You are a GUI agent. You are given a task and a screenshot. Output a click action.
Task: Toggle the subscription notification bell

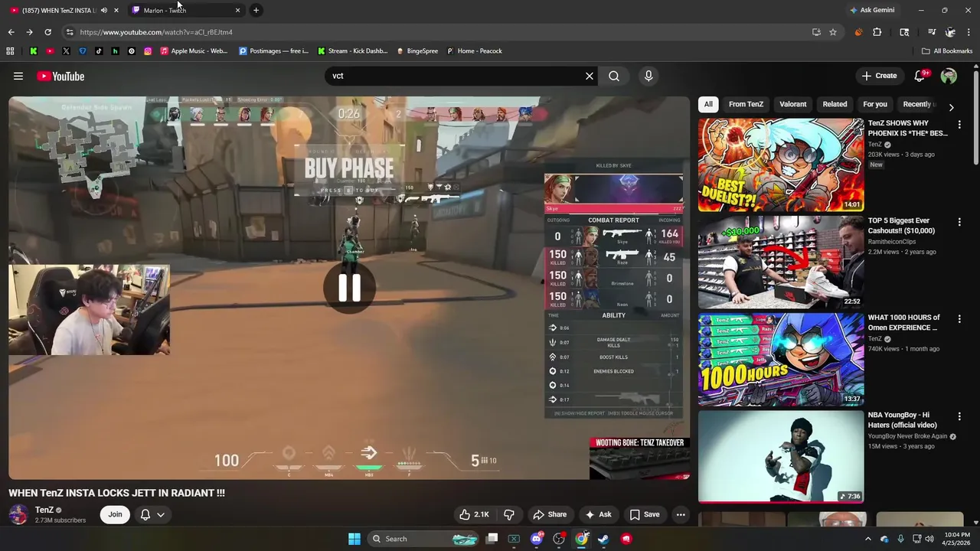click(x=145, y=514)
